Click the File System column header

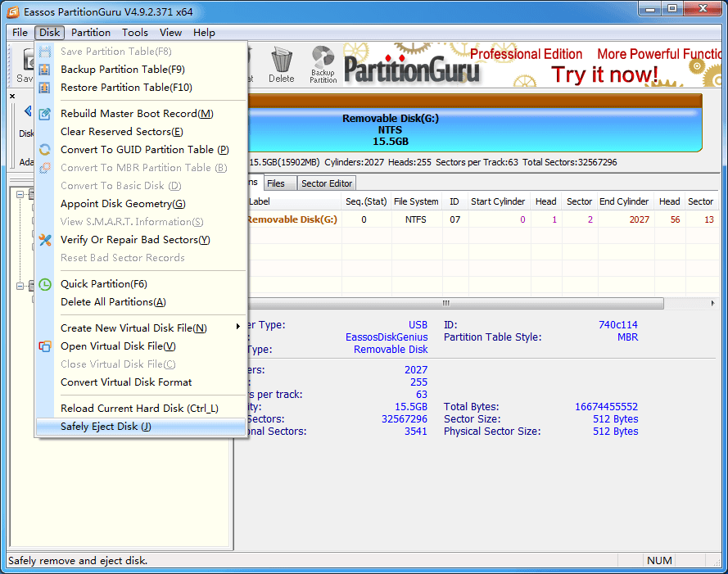416,201
